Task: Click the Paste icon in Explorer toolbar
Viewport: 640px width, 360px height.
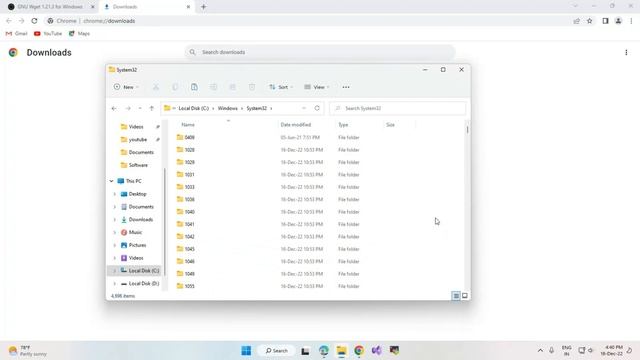Action: [194, 87]
